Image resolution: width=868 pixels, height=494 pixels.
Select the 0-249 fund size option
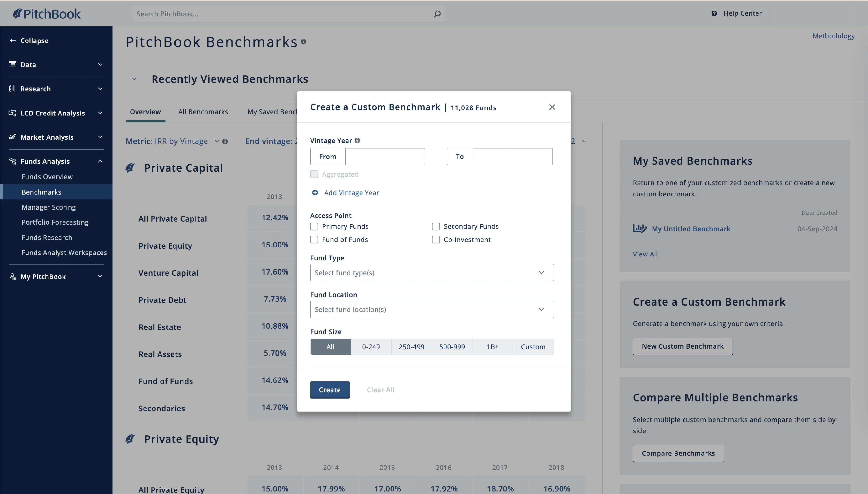[371, 347]
